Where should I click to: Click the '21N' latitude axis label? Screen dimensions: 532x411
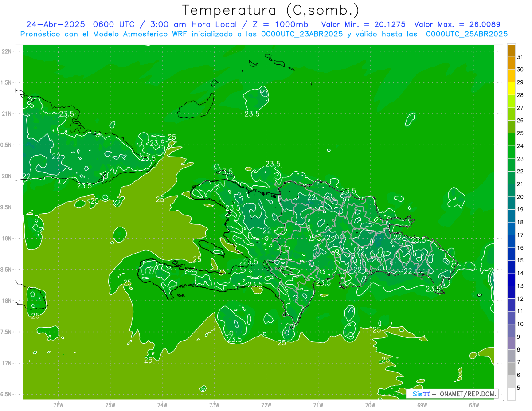[x=7, y=114]
